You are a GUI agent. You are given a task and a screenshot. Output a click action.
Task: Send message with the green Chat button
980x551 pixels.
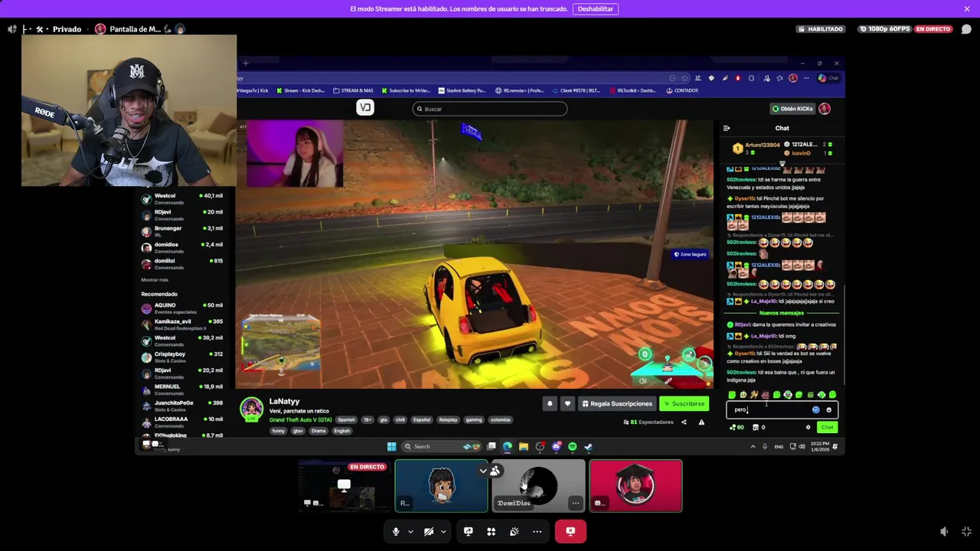[x=827, y=428]
